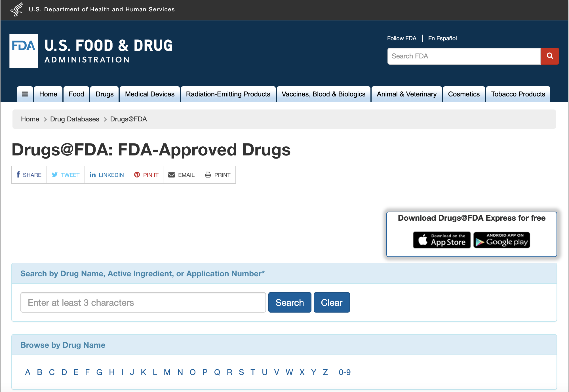Browse drugs starting with T
The image size is (569, 392).
coord(253,372)
